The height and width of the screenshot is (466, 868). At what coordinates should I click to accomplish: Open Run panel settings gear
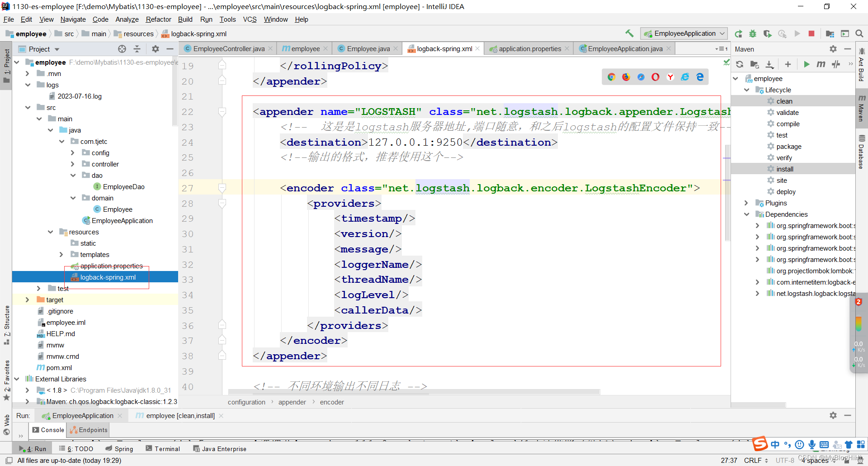[833, 415]
